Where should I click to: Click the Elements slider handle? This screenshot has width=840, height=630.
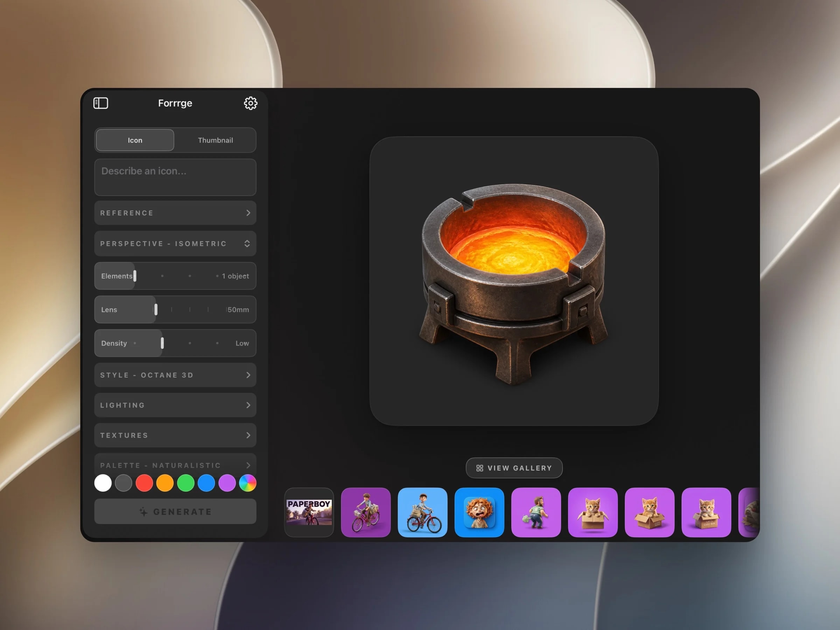135,276
